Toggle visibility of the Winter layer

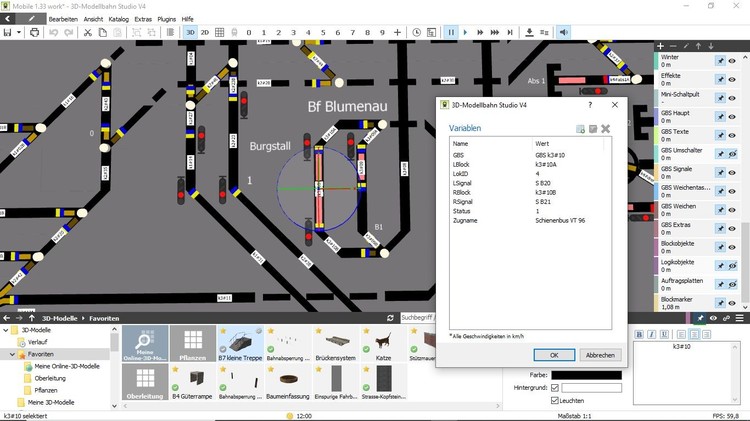tap(733, 61)
